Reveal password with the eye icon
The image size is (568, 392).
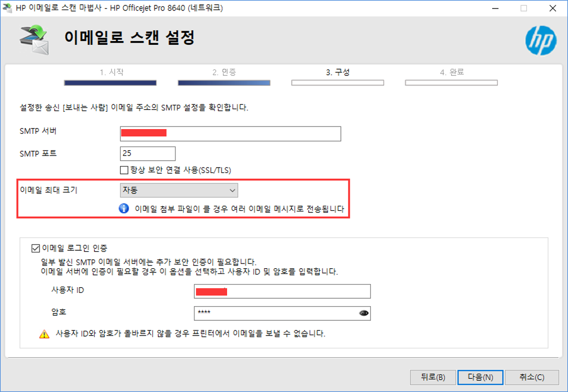pos(364,313)
